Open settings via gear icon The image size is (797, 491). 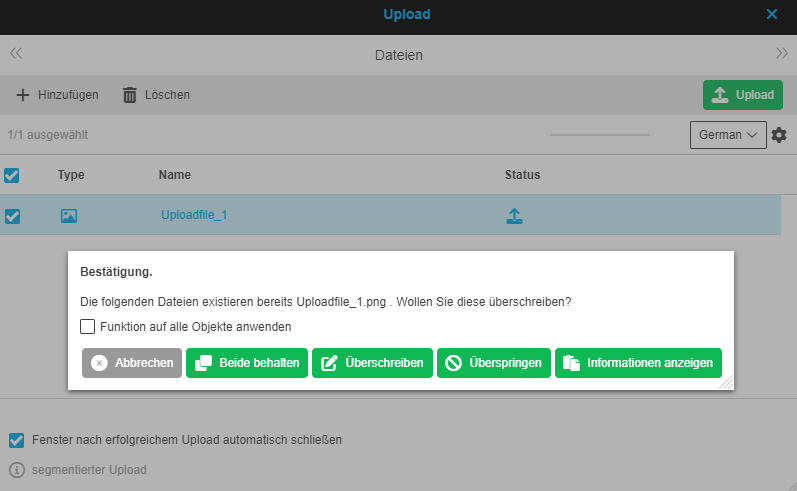pos(779,135)
